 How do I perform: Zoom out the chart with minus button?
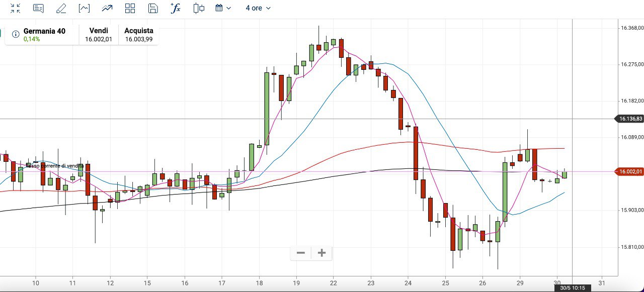(x=301, y=253)
